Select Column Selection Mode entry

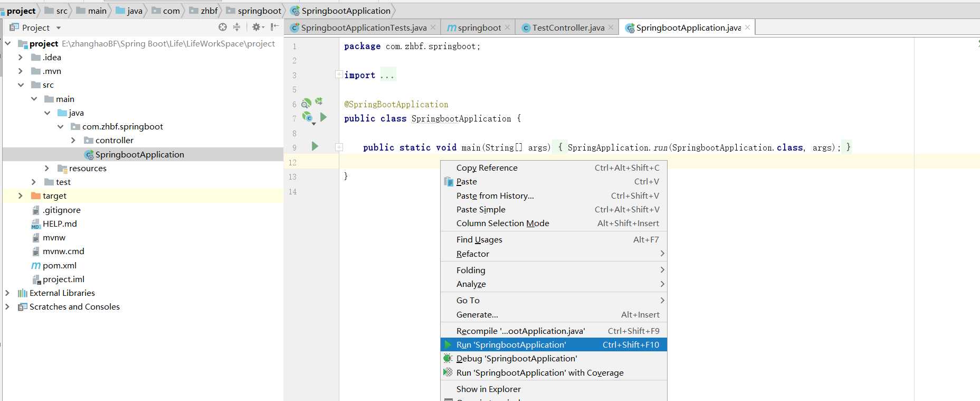pos(554,223)
